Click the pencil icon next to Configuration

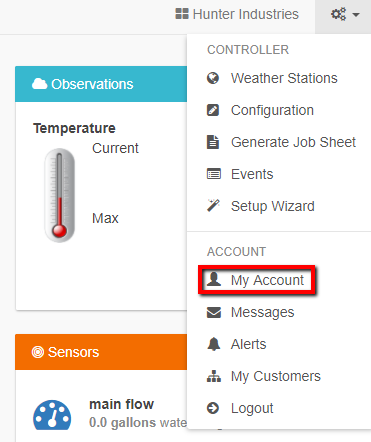point(213,110)
